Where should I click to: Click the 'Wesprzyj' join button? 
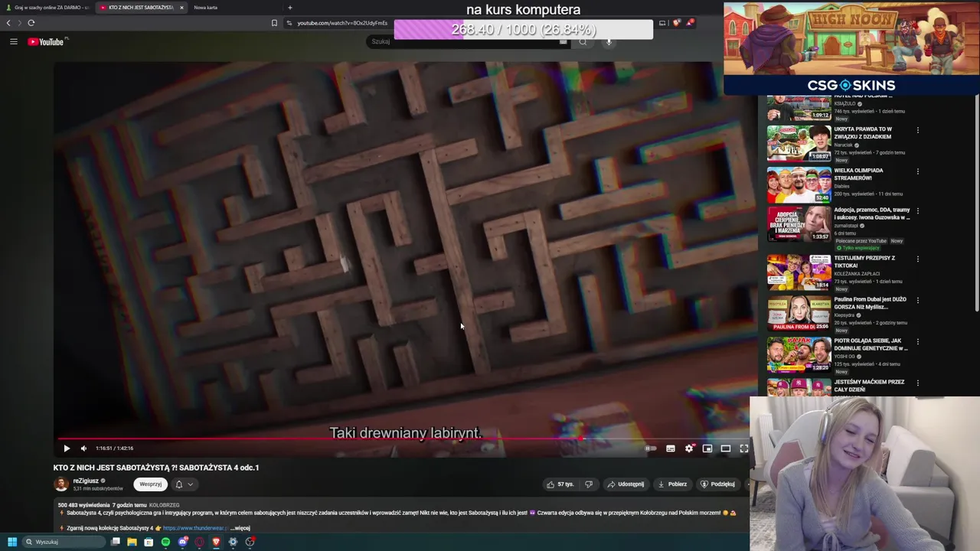[150, 484]
